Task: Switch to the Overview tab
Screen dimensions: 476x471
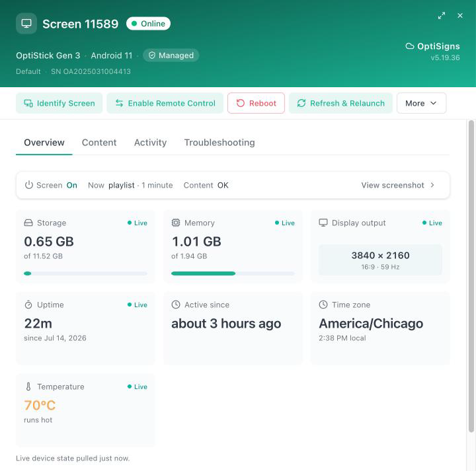Action: point(44,143)
